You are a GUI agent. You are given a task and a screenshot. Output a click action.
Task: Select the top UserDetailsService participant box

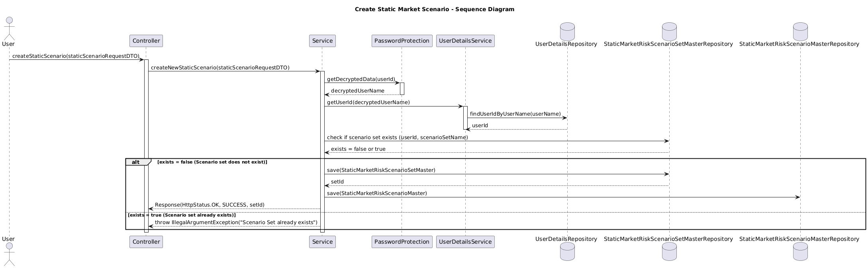coord(465,41)
